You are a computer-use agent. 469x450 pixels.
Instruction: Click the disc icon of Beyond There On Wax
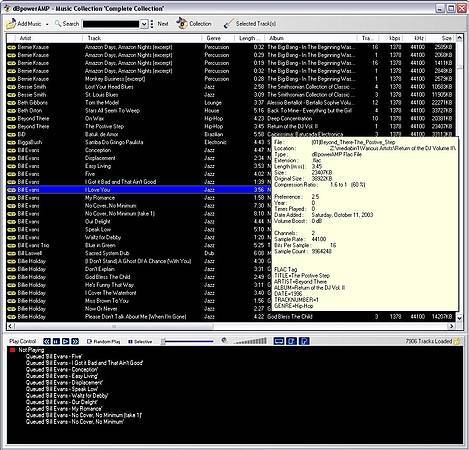pyautogui.click(x=12, y=119)
